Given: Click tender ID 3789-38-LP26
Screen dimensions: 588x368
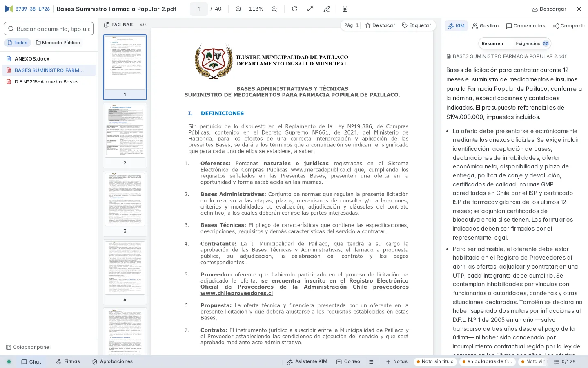Looking at the screenshot, I should click(33, 9).
